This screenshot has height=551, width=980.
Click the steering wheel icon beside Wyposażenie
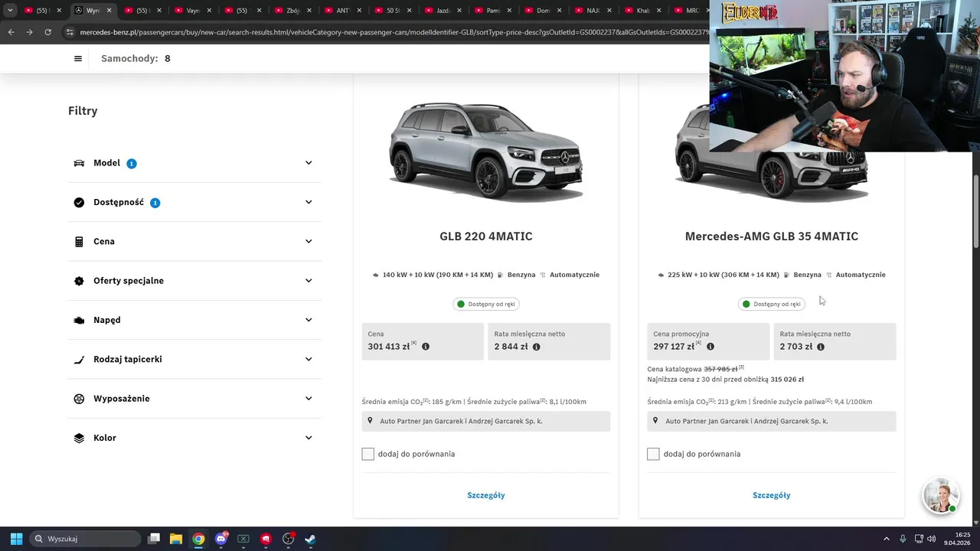[79, 399]
